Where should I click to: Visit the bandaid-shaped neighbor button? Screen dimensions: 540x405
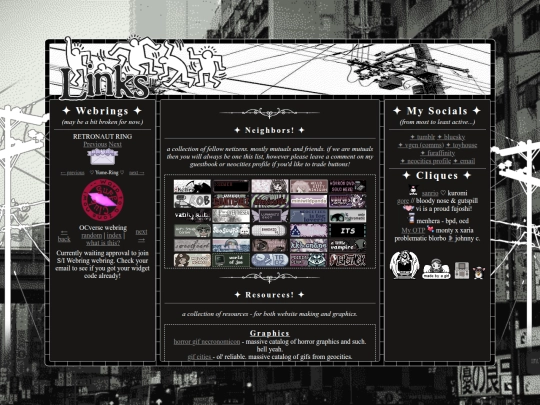click(270, 231)
